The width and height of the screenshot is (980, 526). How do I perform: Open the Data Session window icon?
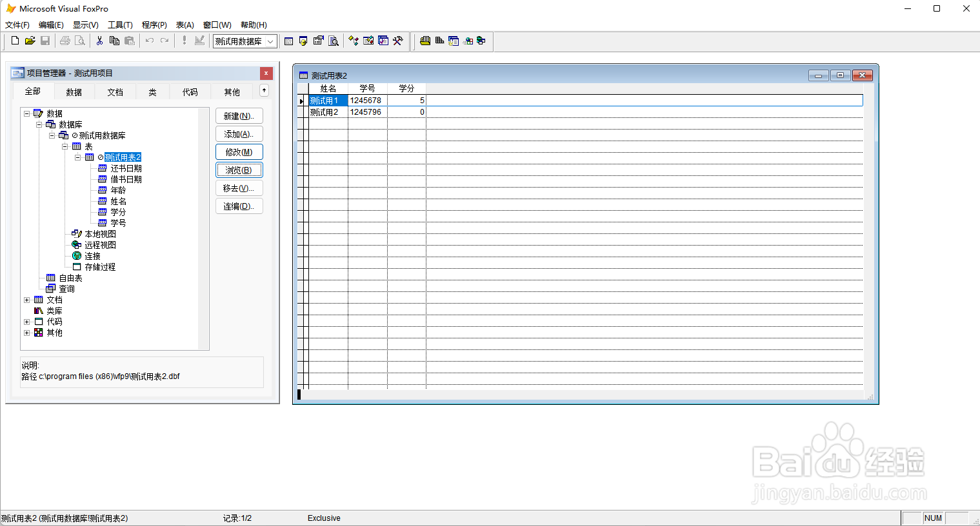303,41
